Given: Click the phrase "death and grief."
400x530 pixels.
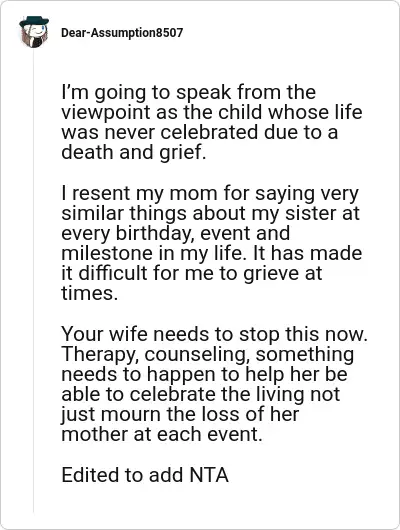Looking at the screenshot, I should click(x=134, y=152).
